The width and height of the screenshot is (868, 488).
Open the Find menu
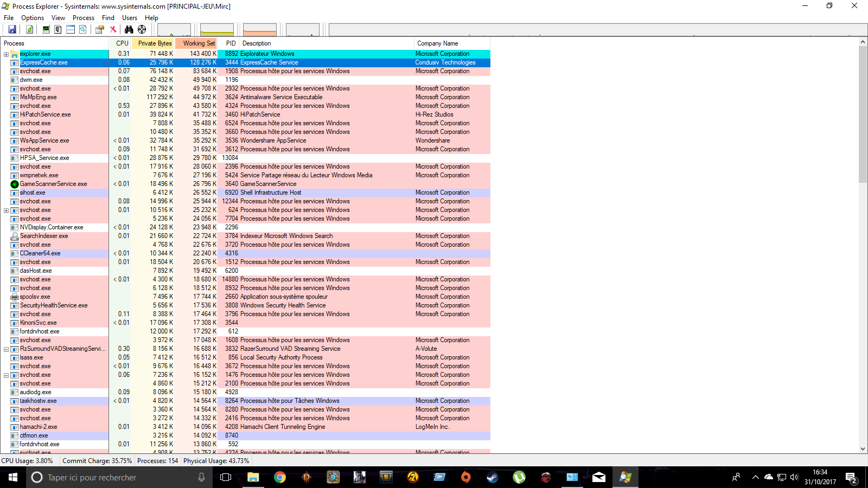pos(108,18)
